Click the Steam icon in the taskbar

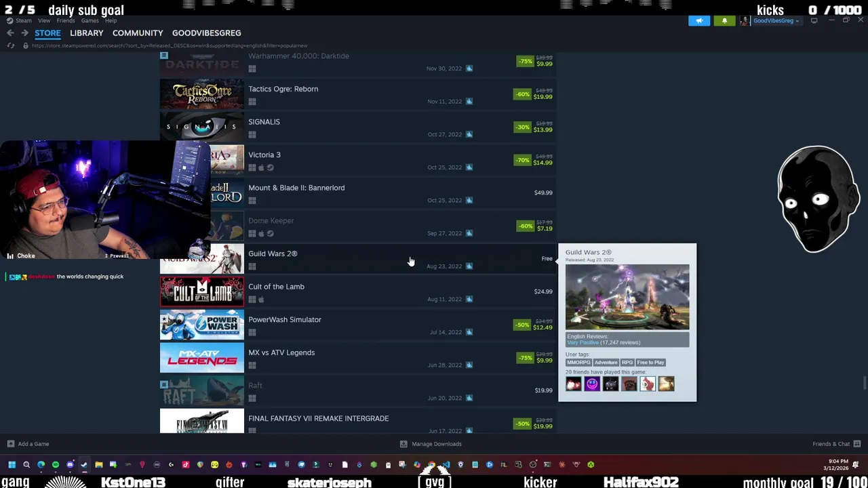tap(84, 465)
